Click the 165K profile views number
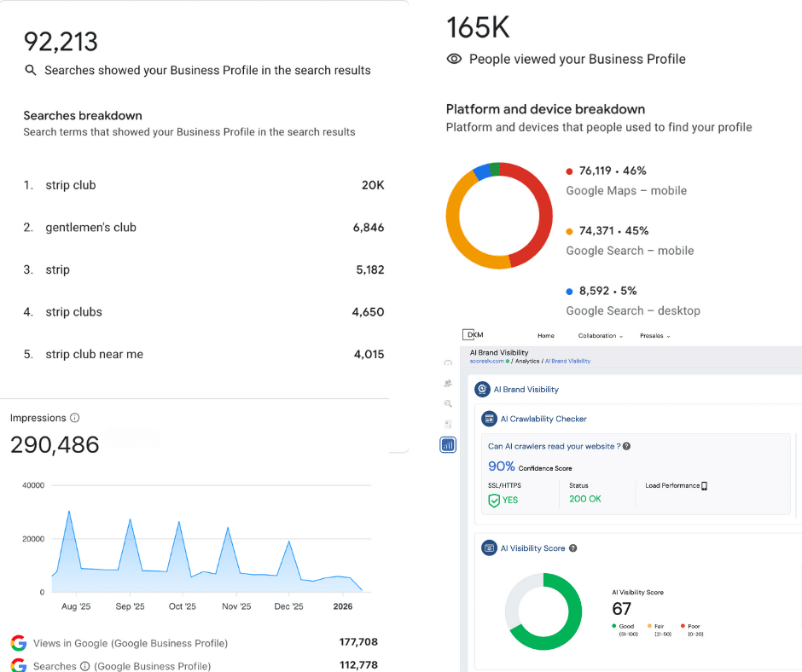The image size is (802, 672). coord(479,27)
